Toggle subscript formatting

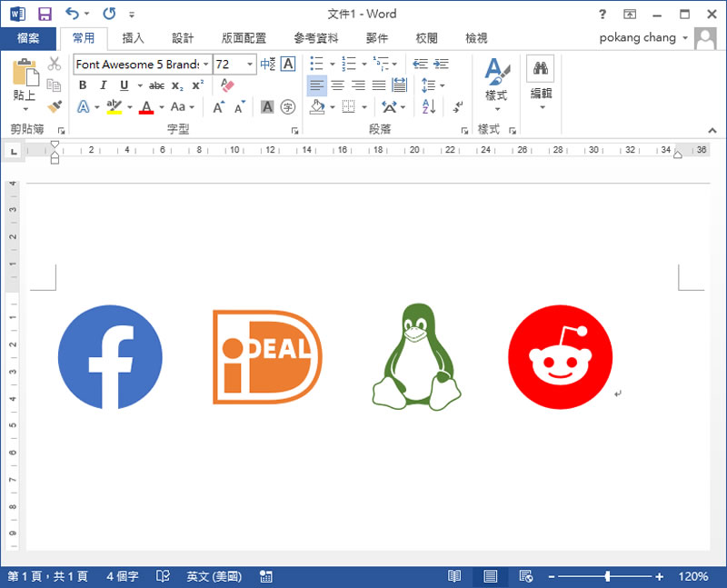(x=177, y=85)
